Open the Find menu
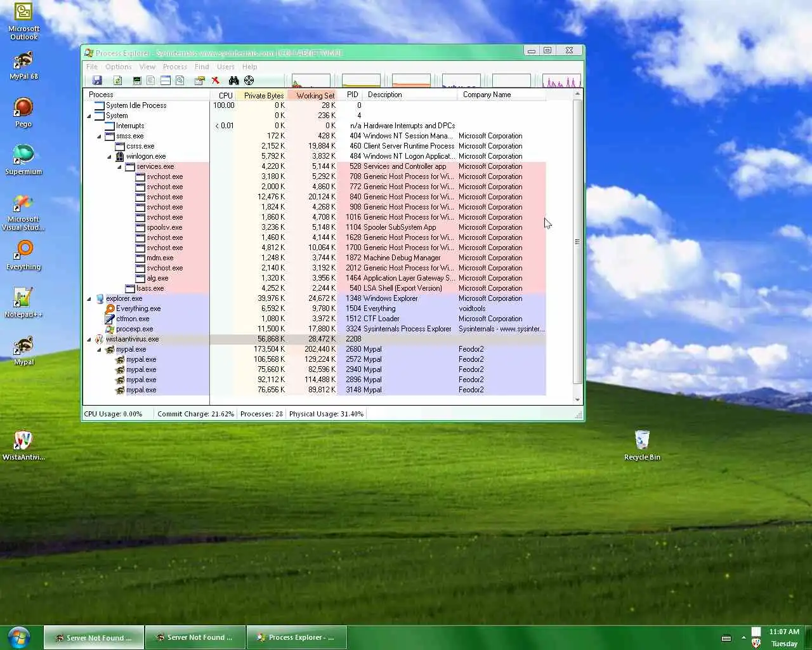The width and height of the screenshot is (812, 650). tap(202, 67)
